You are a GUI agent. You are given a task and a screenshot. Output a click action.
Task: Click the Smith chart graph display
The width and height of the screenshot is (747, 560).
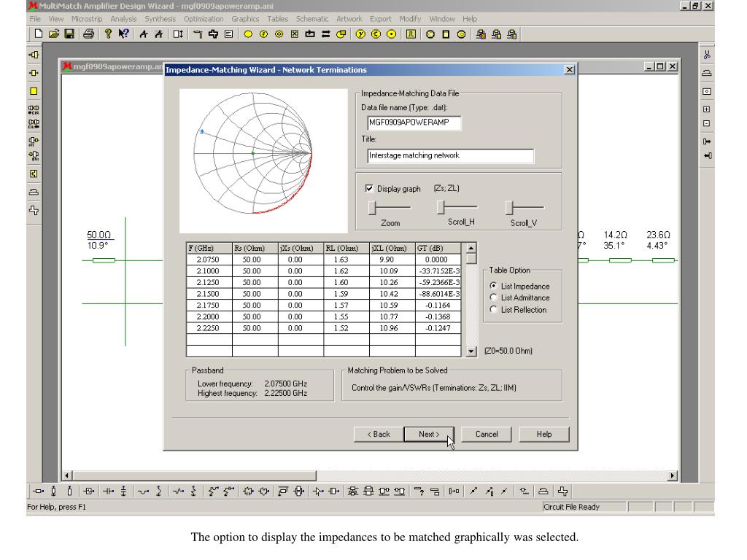[263, 161]
